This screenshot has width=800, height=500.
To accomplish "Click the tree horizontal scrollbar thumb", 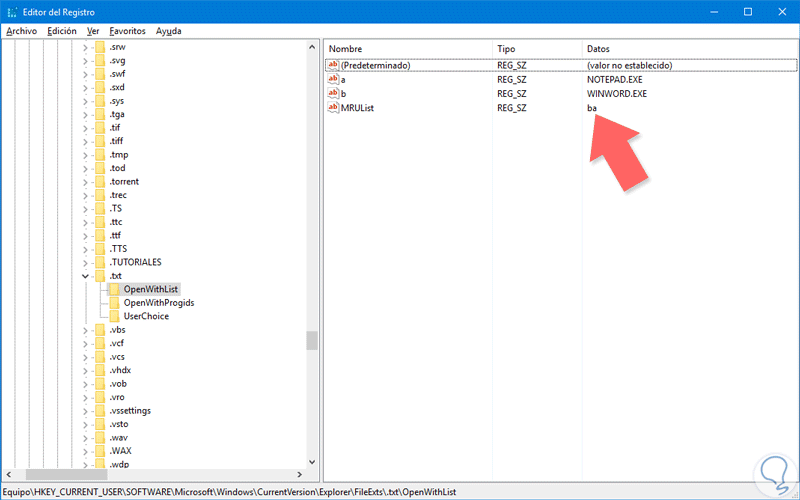I will point(67,475).
